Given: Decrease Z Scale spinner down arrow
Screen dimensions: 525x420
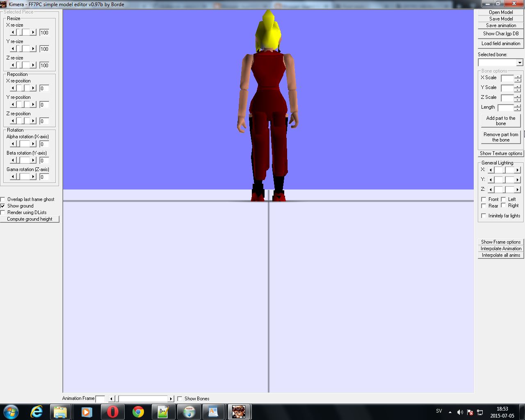Looking at the screenshot, I should (518, 100).
